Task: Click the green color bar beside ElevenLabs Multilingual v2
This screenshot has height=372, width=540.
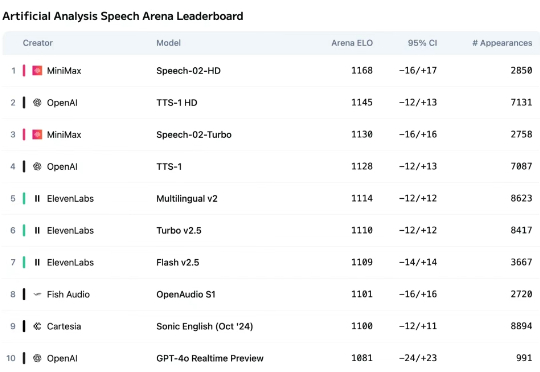Action: click(24, 198)
